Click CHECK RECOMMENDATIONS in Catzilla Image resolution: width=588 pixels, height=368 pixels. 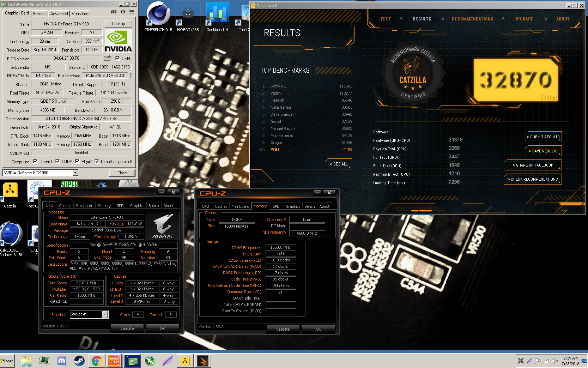(x=533, y=179)
